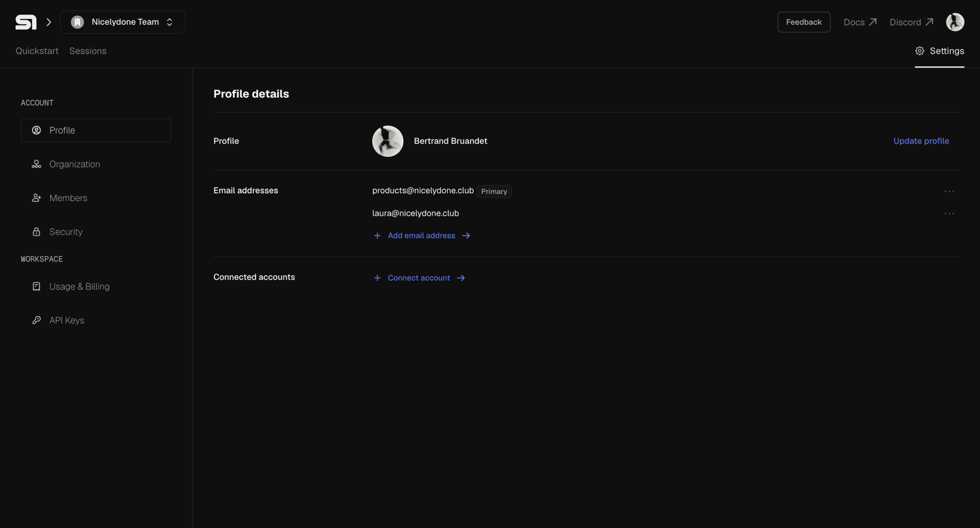The width and height of the screenshot is (980, 528).
Task: Click plus icon beside Connect account
Action: pos(377,278)
